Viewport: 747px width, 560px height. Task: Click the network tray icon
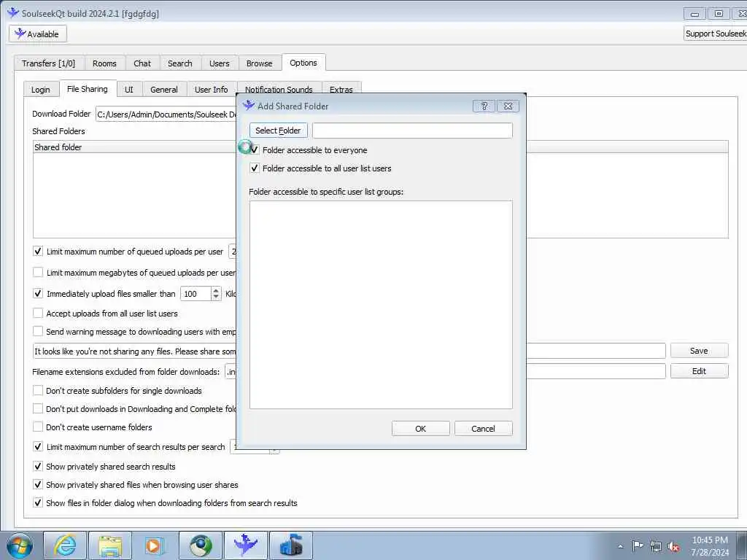656,546
